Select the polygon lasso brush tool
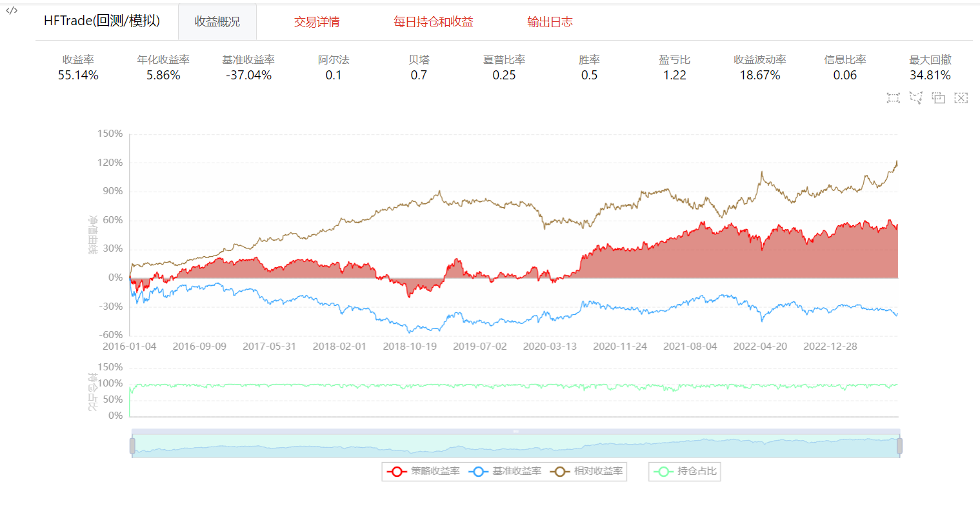This screenshot has width=980, height=513. point(915,98)
